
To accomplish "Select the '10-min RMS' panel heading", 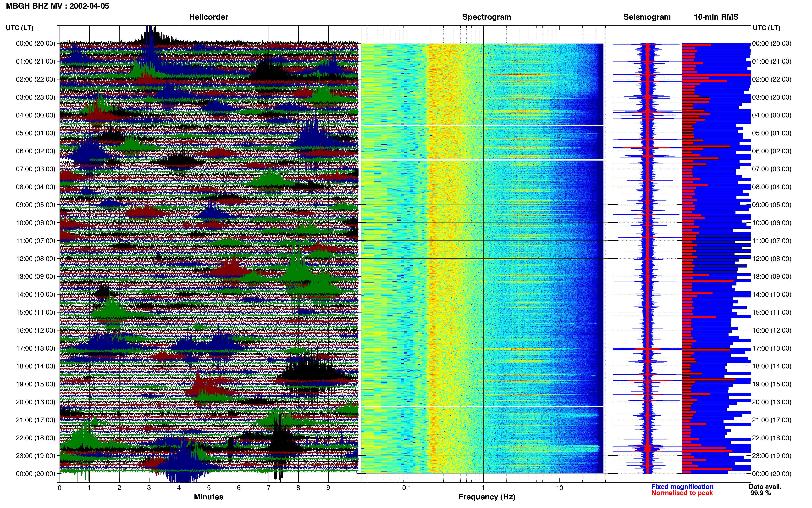I will pos(716,17).
